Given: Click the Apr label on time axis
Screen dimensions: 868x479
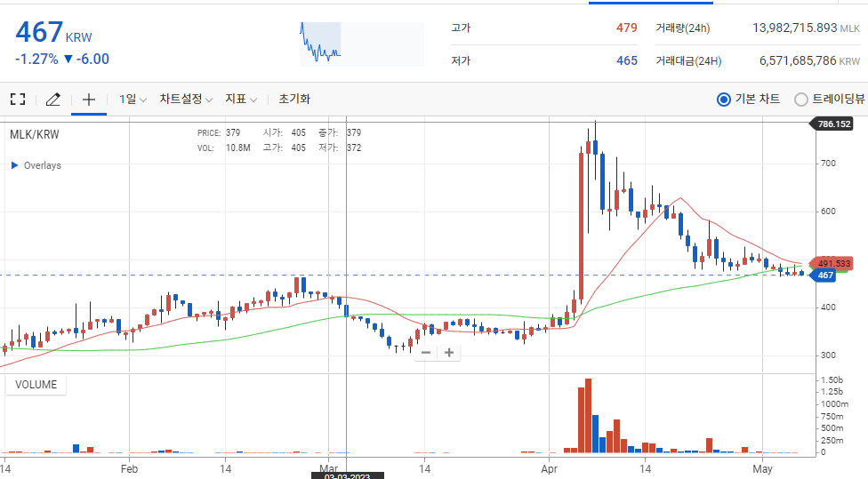Looking at the screenshot, I should [x=549, y=469].
